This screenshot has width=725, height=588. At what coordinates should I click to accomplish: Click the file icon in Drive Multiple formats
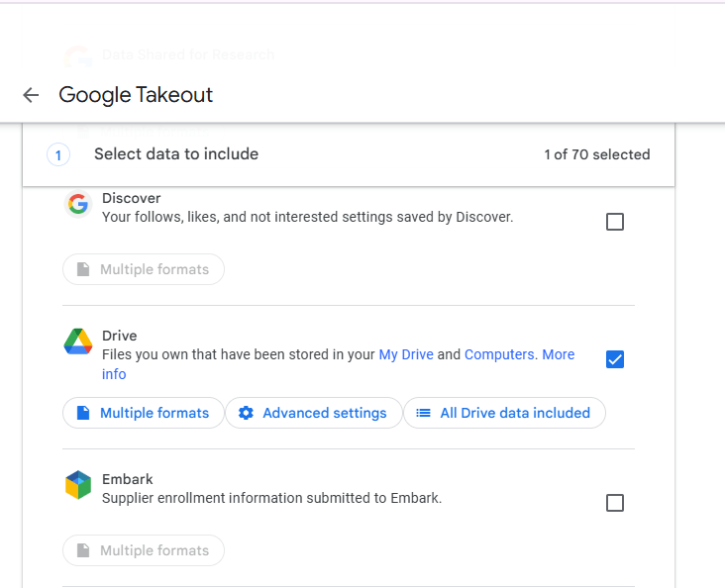(83, 413)
